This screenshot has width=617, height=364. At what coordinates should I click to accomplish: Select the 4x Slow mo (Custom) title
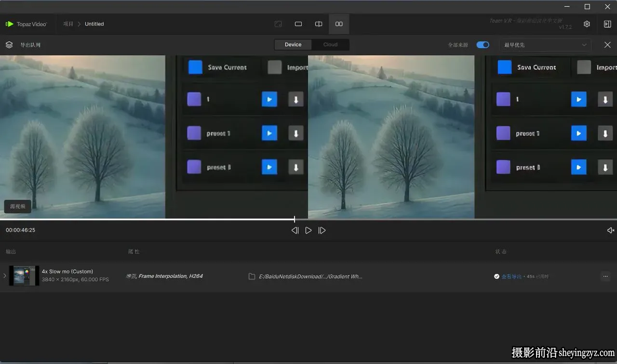click(67, 272)
